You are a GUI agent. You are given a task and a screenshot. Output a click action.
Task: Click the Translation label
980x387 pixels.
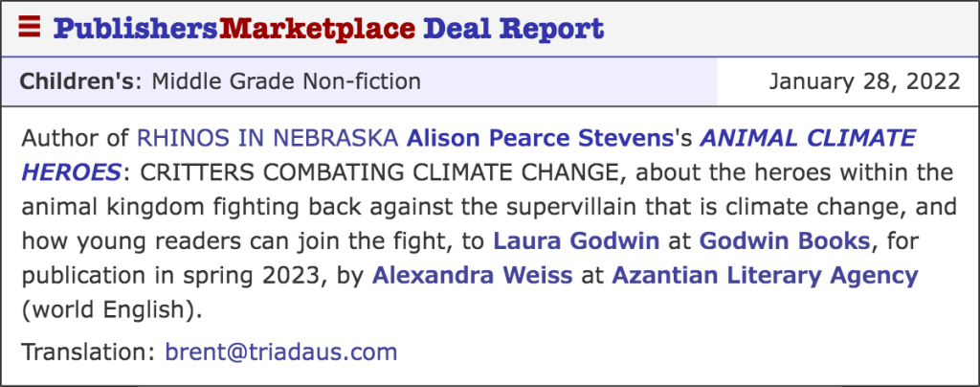(x=87, y=352)
